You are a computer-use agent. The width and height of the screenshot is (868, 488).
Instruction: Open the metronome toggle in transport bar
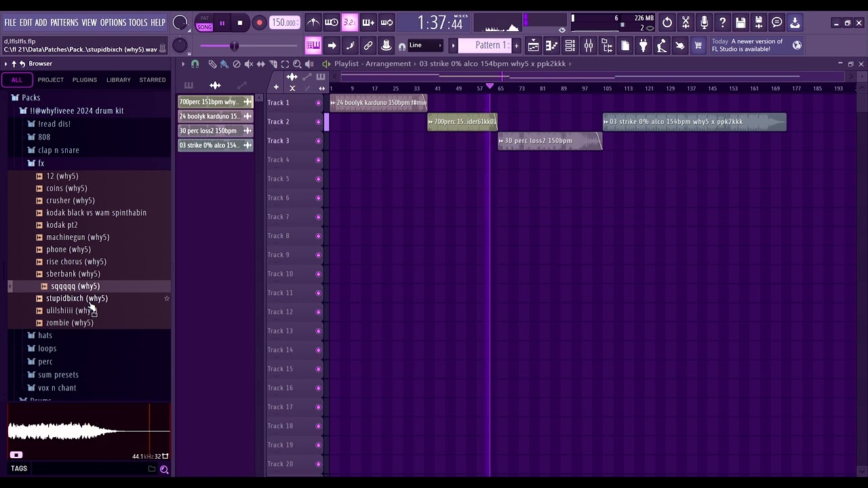(313, 22)
